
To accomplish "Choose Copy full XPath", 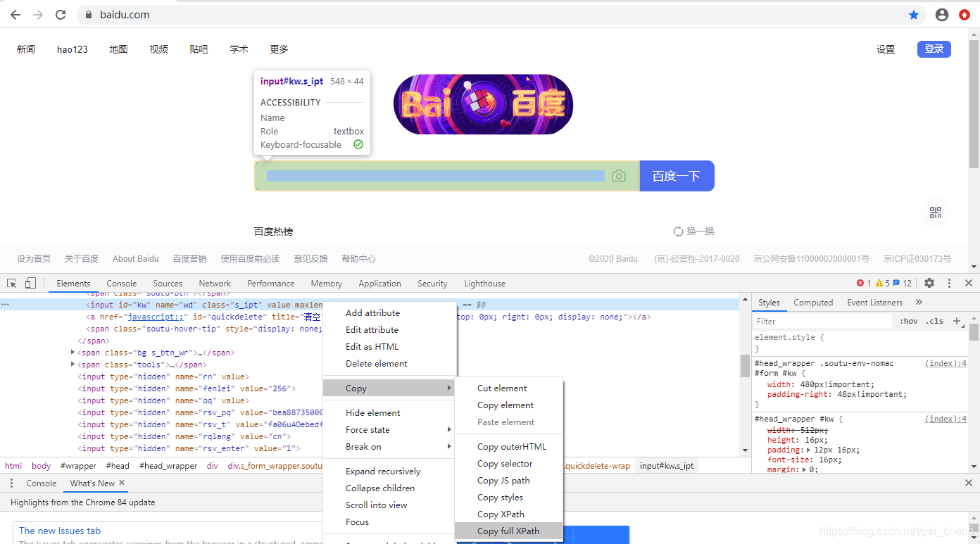I will tap(509, 531).
